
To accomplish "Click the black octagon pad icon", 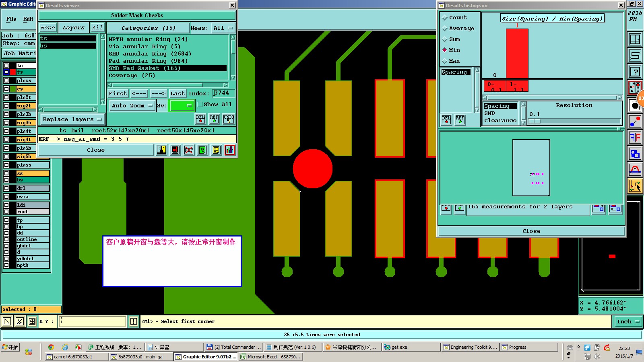I will (x=635, y=106).
